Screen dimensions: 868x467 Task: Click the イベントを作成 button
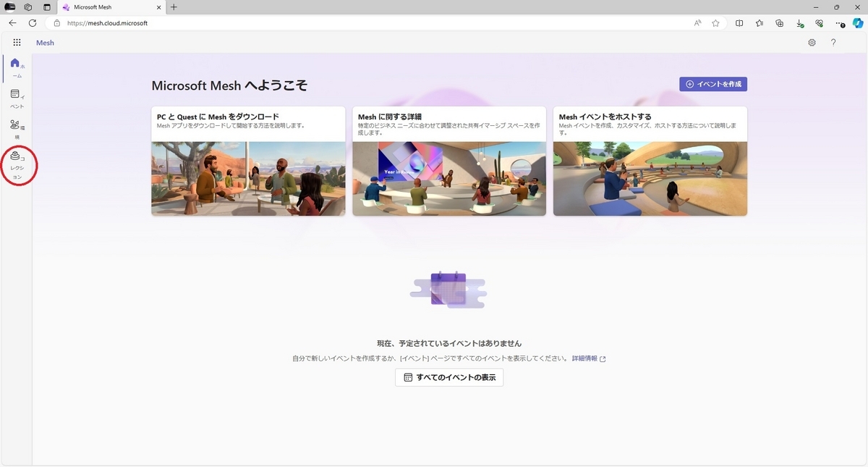pyautogui.click(x=713, y=84)
